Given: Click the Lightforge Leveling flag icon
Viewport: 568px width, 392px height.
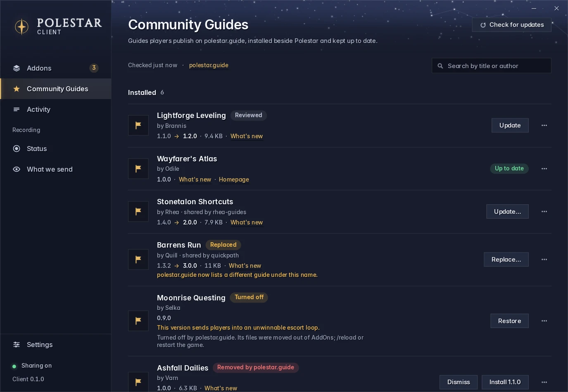Looking at the screenshot, I should tap(138, 125).
